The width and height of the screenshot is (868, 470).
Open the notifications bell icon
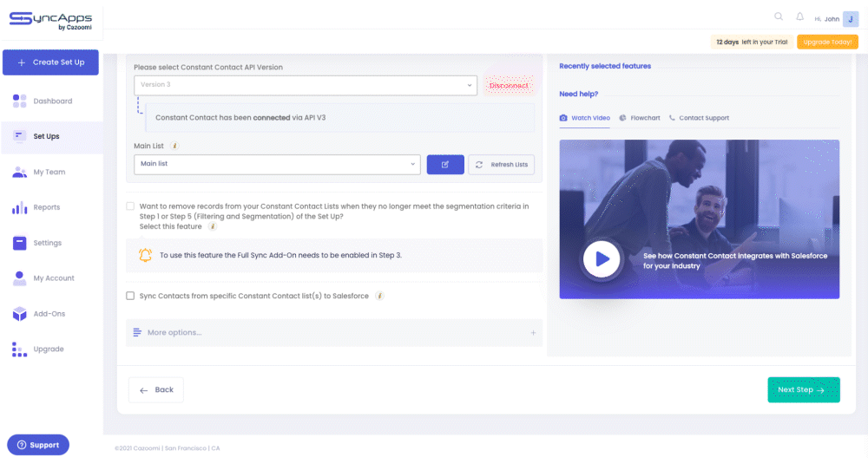pos(800,16)
